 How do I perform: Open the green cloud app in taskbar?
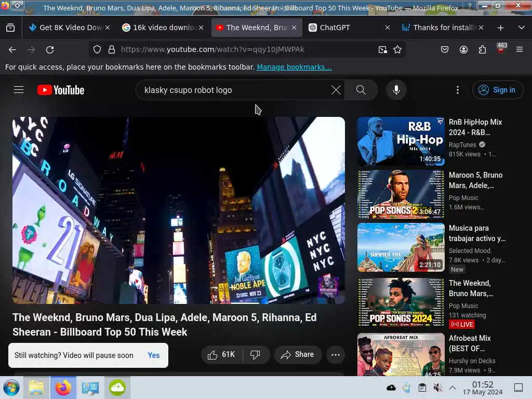tap(117, 388)
